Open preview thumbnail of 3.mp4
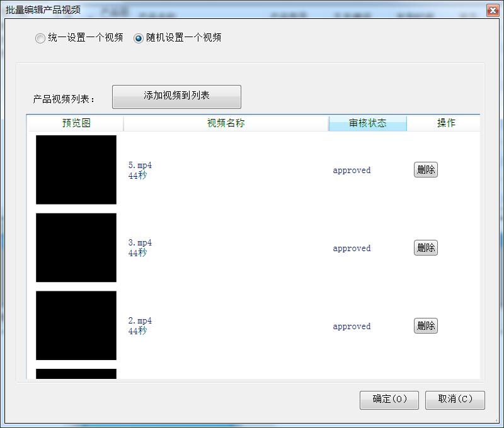 click(76, 247)
